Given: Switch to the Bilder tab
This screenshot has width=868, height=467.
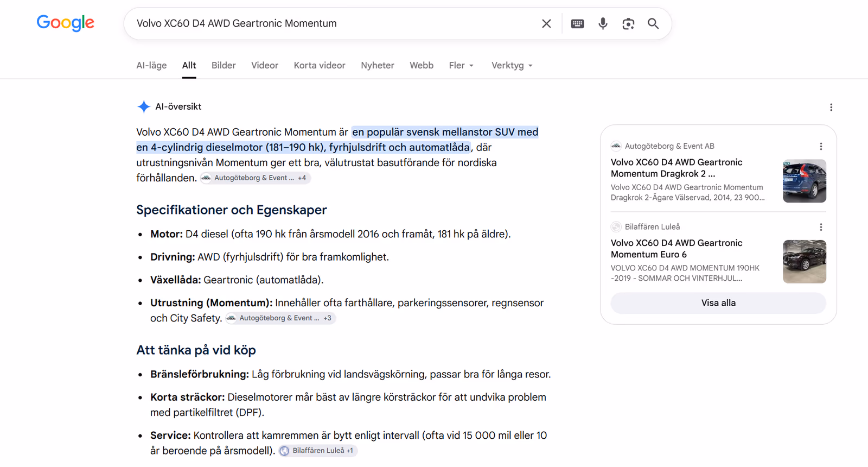Looking at the screenshot, I should [224, 65].
